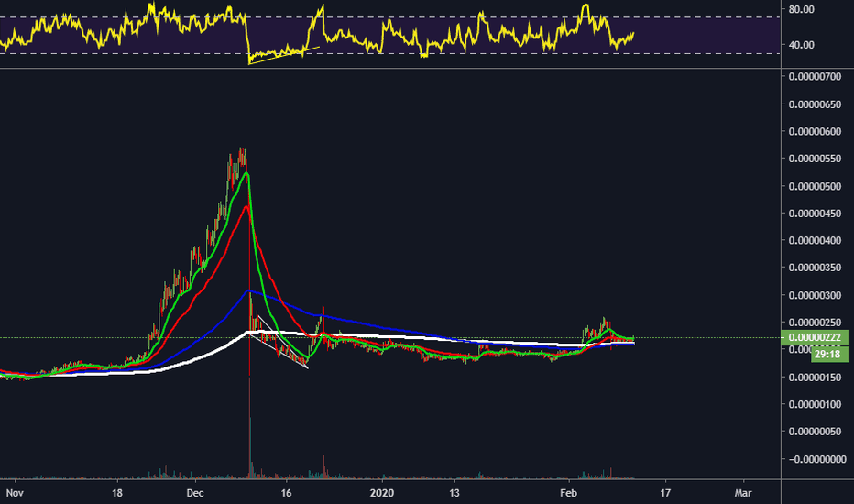Click the 0.00000600 price axis label
This screenshot has width=854, height=504.
coord(815,131)
